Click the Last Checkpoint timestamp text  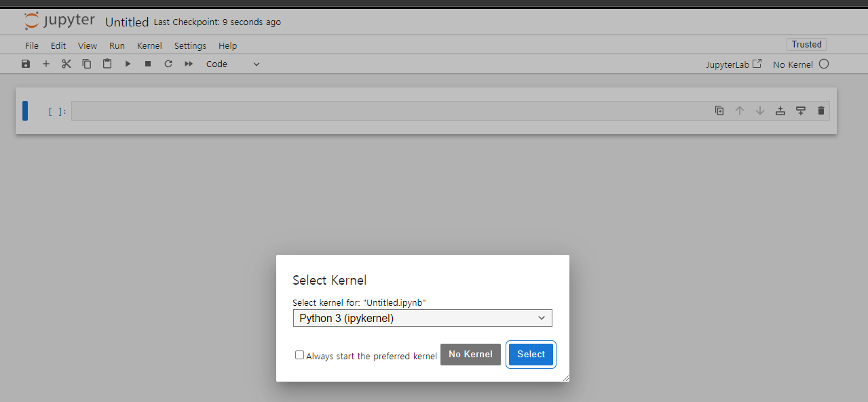tap(217, 22)
